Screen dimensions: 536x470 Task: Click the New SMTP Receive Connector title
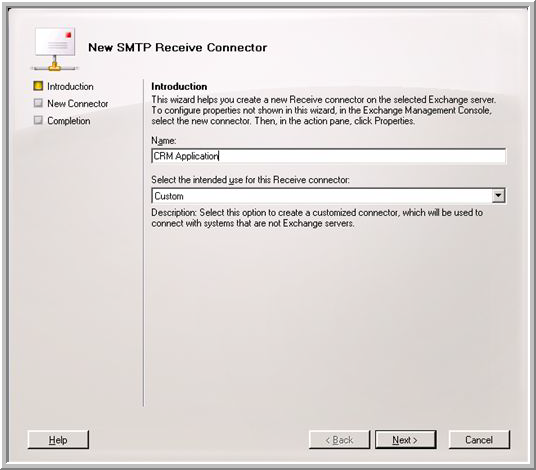(x=178, y=48)
